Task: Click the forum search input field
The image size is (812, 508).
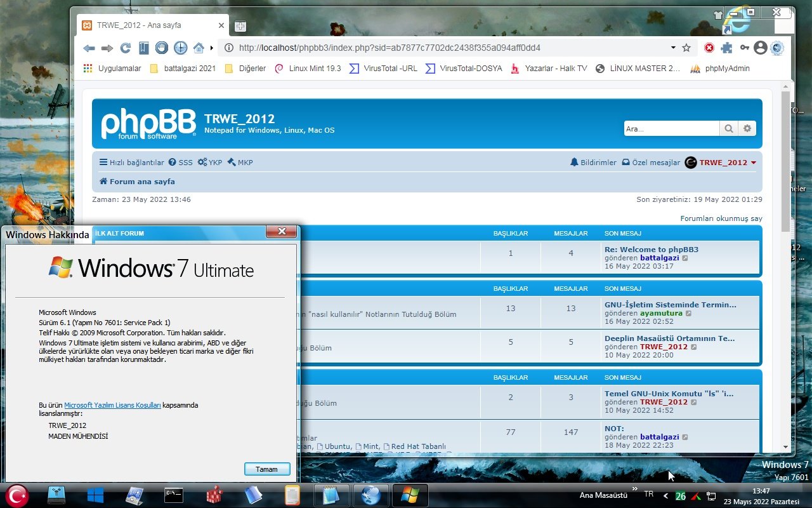Action: (x=672, y=128)
